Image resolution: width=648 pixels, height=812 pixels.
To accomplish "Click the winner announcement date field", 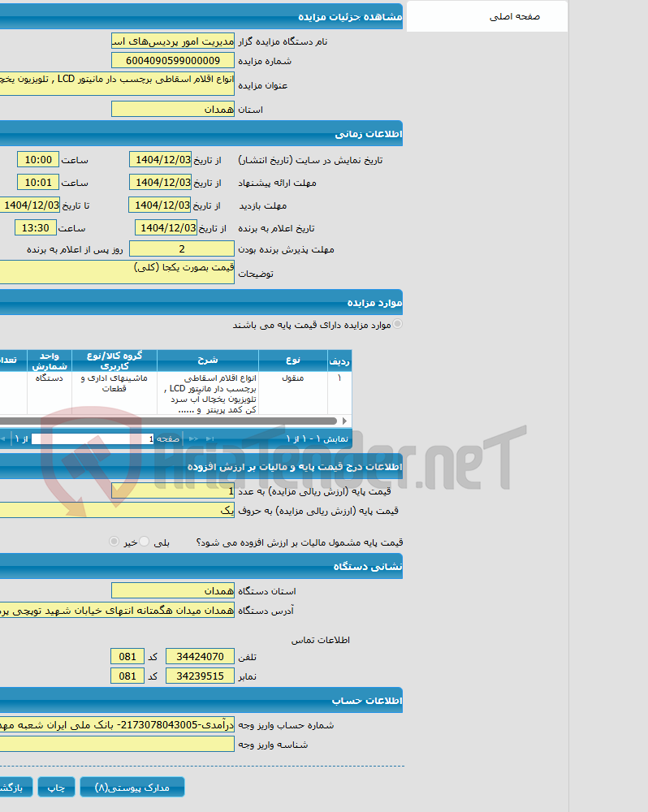I will 166,228.
